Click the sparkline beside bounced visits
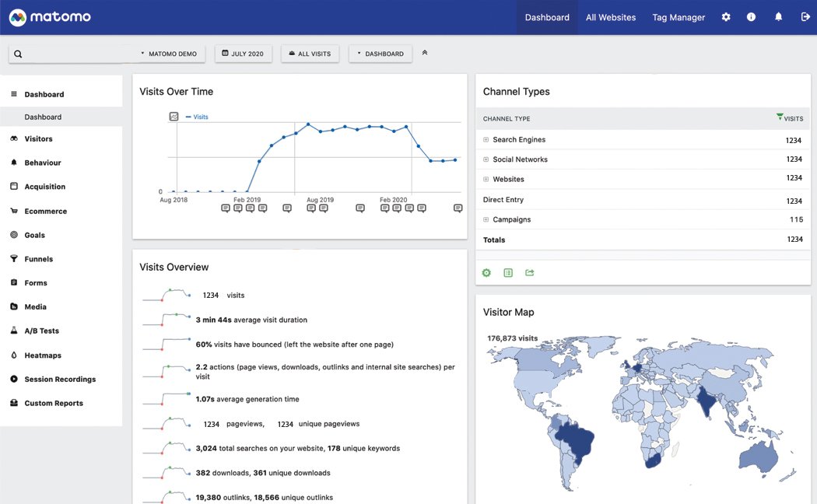The width and height of the screenshot is (817, 504). point(167,344)
